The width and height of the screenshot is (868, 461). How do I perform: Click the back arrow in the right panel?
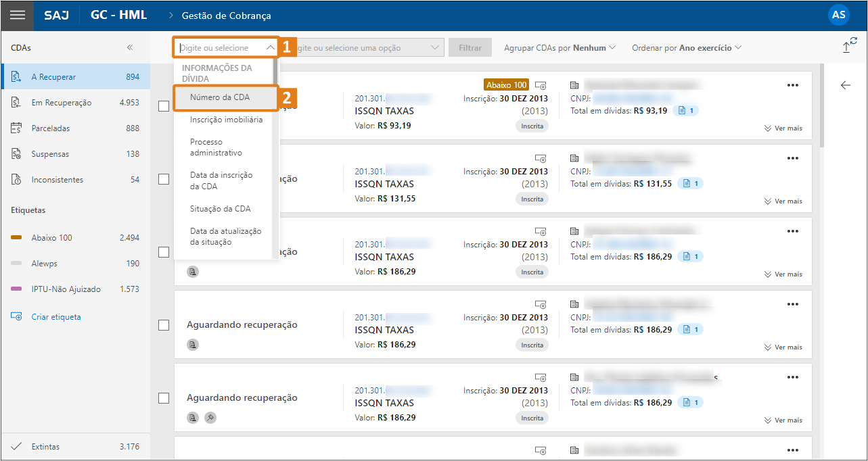(x=845, y=85)
